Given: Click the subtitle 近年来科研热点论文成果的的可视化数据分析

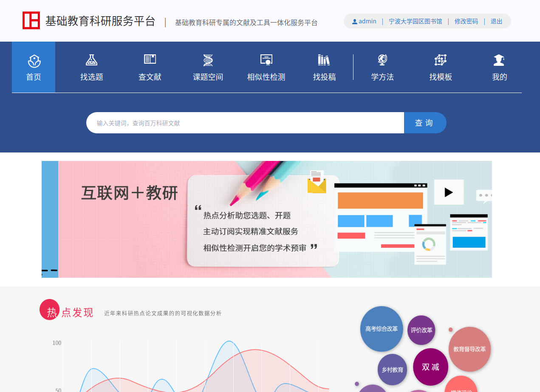Looking at the screenshot, I should (x=163, y=313).
